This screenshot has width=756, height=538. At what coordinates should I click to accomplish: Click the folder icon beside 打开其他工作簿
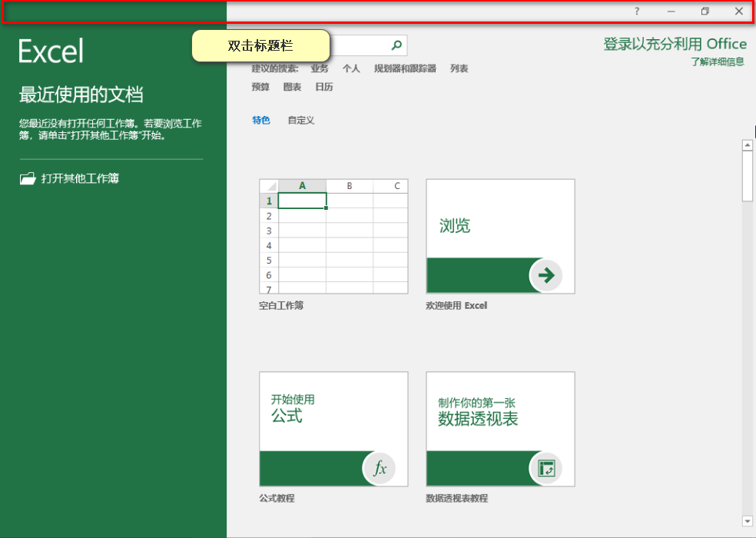pyautogui.click(x=28, y=178)
